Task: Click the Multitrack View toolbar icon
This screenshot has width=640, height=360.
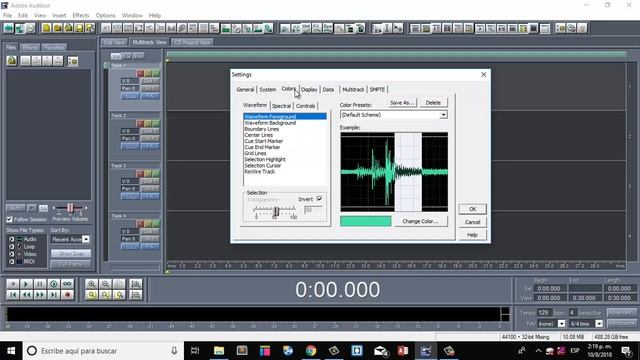Action: click(19, 28)
